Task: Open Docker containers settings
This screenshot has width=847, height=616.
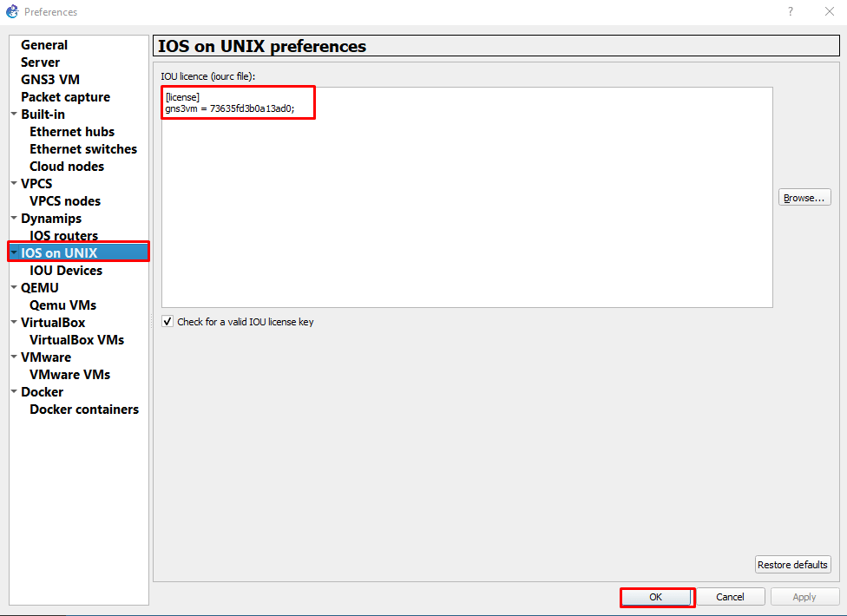Action: pyautogui.click(x=83, y=410)
